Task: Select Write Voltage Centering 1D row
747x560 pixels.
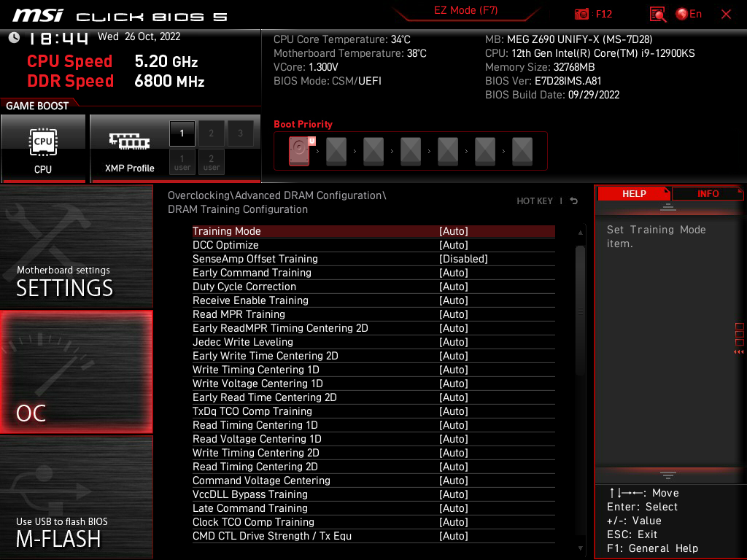Action: pyautogui.click(x=373, y=384)
